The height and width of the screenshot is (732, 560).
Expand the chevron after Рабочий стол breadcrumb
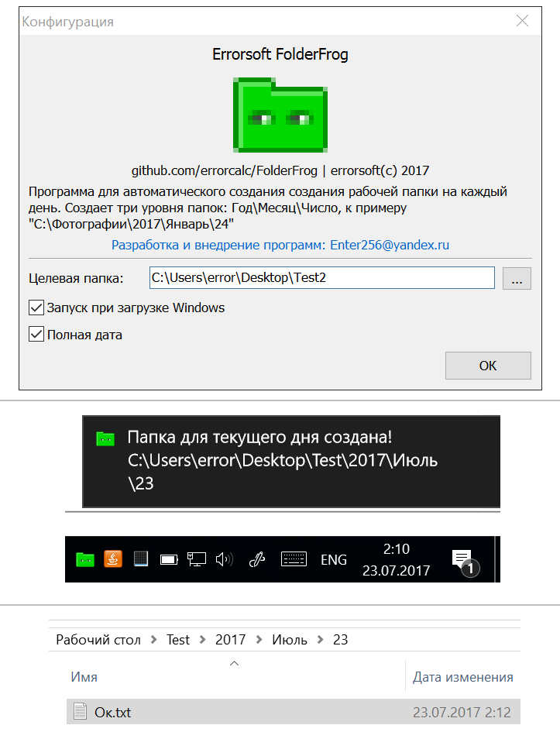tap(153, 640)
